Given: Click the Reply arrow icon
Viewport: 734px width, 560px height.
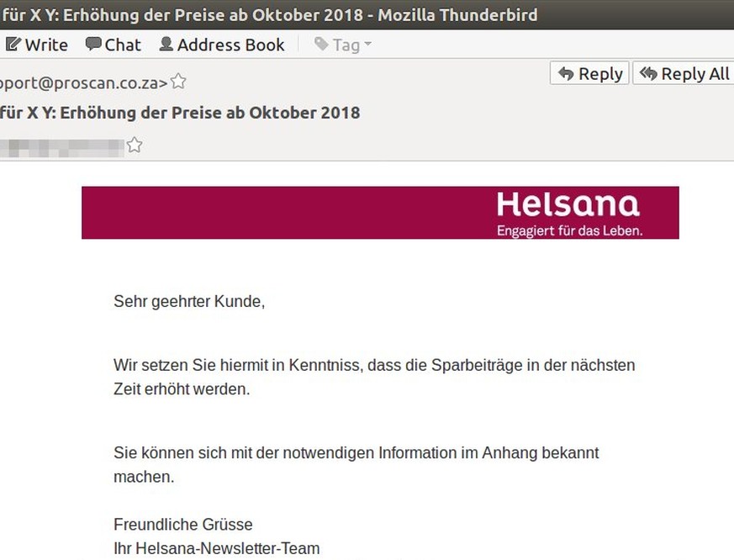Looking at the screenshot, I should [x=567, y=74].
